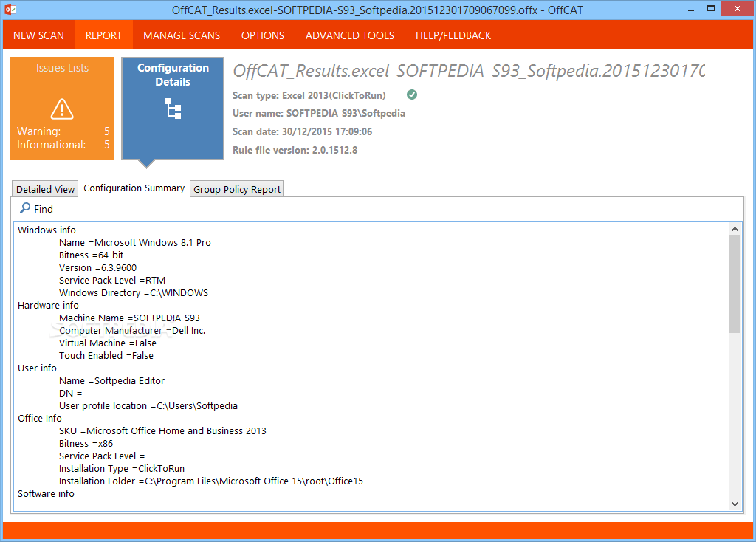This screenshot has height=542, width=756.
Task: Click the Configuration Details tree icon
Action: 173,109
